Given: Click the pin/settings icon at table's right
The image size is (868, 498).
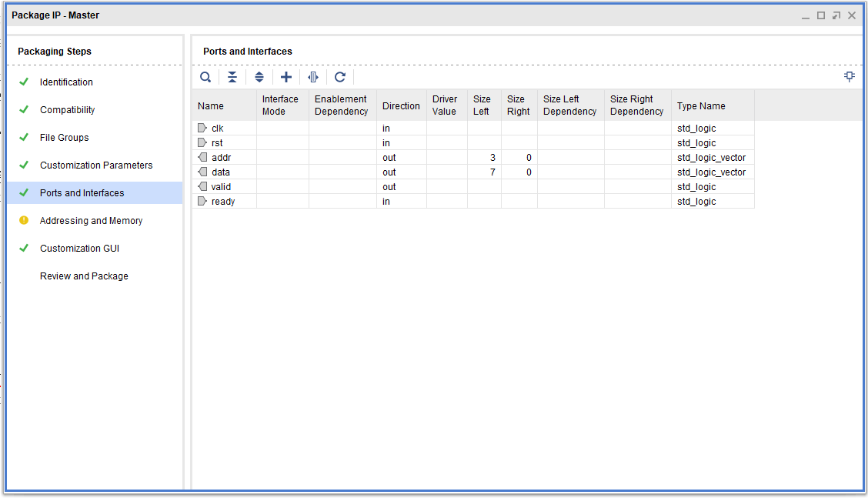Looking at the screenshot, I should point(850,76).
